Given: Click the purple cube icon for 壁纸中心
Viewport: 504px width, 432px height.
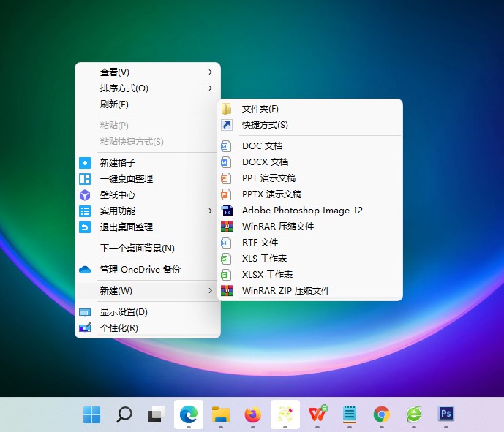Looking at the screenshot, I should click(x=85, y=195).
